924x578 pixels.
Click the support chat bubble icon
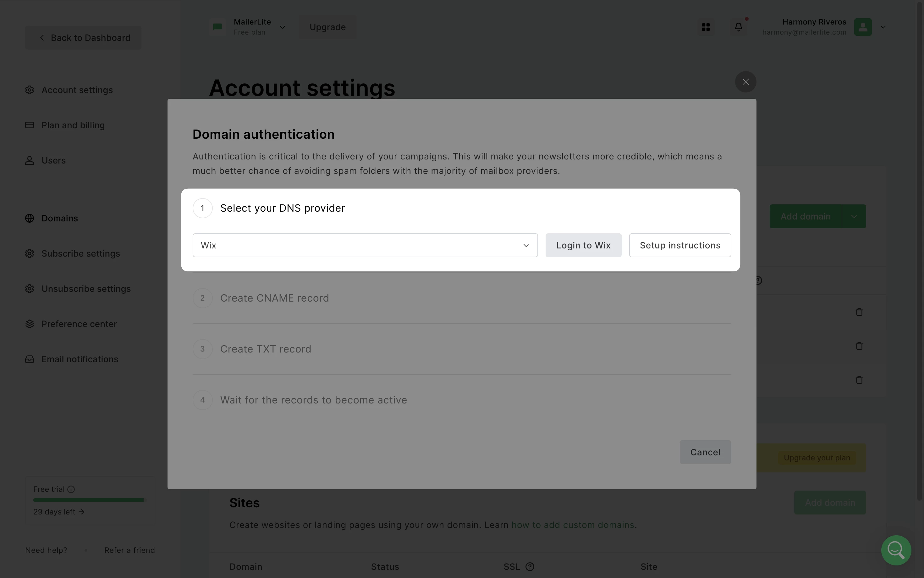(896, 550)
